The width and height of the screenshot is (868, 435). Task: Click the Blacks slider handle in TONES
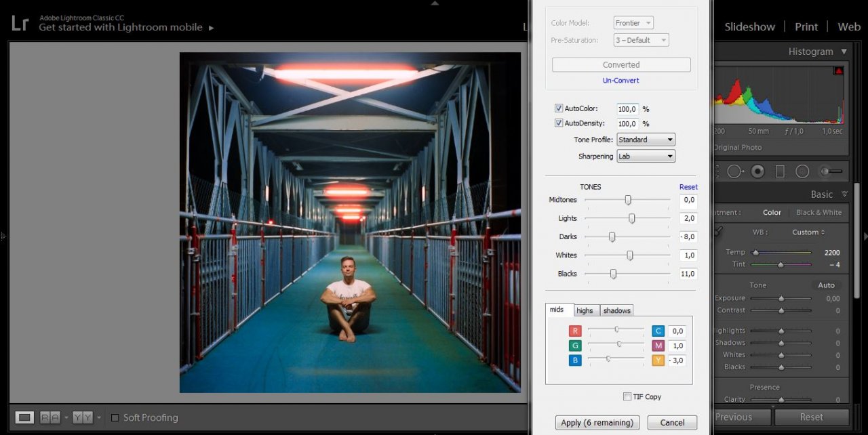[x=613, y=274]
